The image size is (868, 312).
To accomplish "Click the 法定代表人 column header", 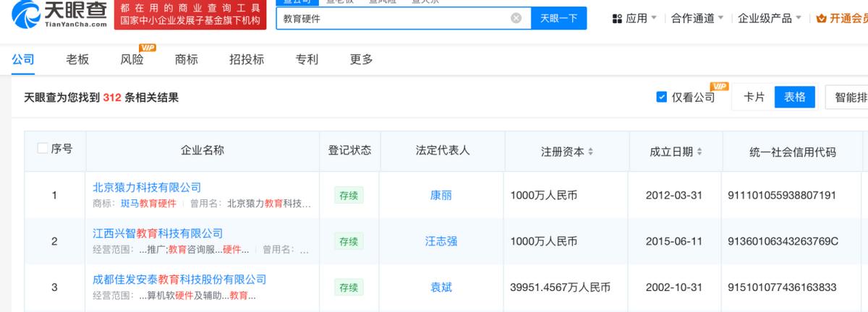I will [x=443, y=150].
